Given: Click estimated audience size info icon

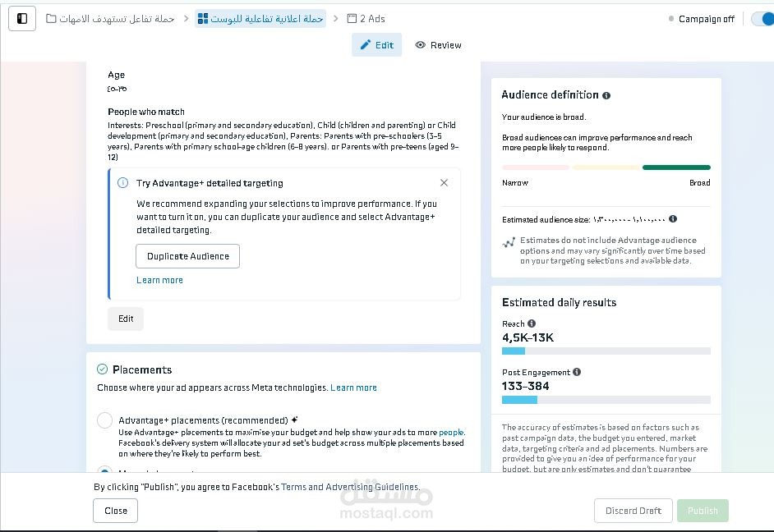Looking at the screenshot, I should (x=673, y=219).
